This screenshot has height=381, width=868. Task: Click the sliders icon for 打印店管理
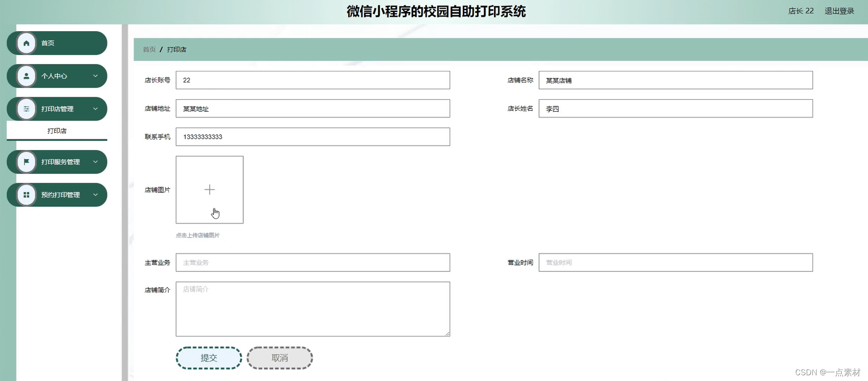(x=26, y=109)
